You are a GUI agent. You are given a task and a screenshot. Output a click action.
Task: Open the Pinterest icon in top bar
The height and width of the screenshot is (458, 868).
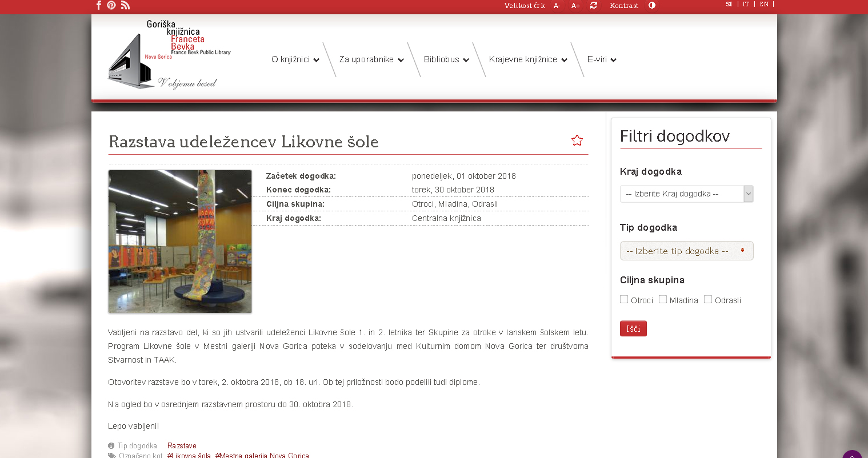111,5
